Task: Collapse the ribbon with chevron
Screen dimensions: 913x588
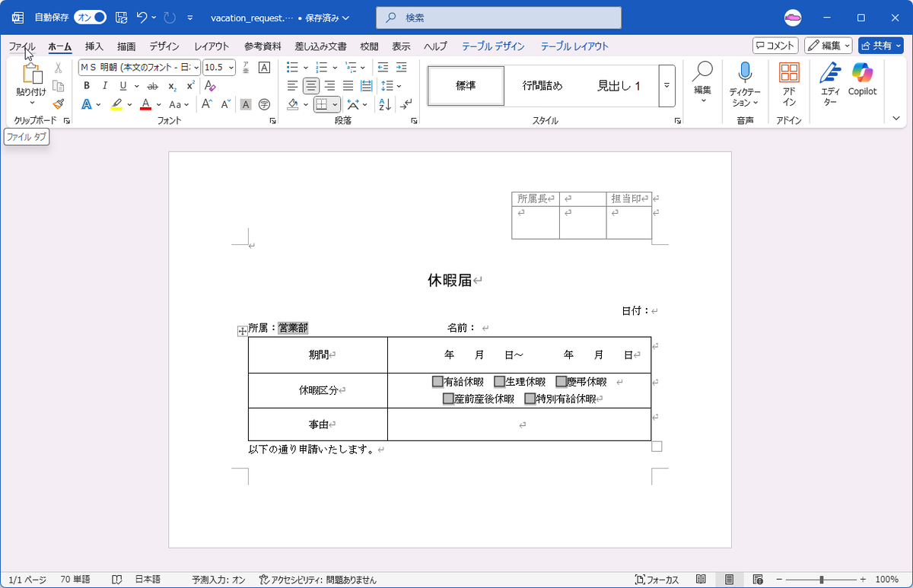Action: (x=896, y=118)
